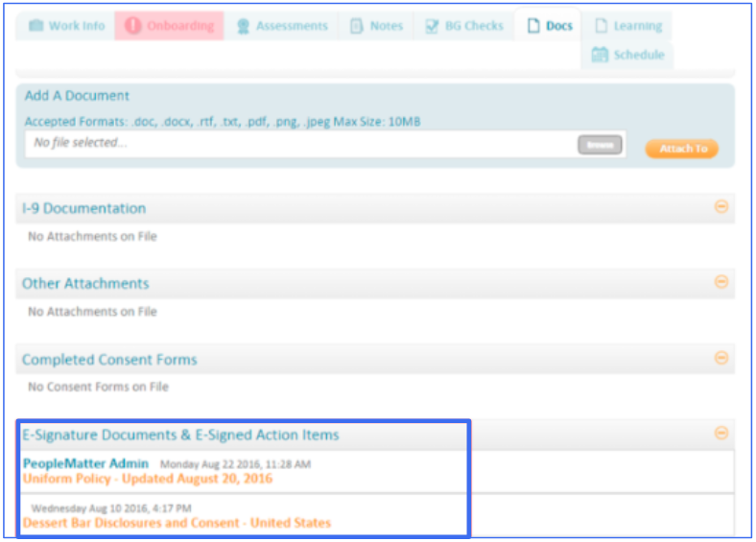
Task: Click the Schedule calendar icon
Action: [600, 55]
